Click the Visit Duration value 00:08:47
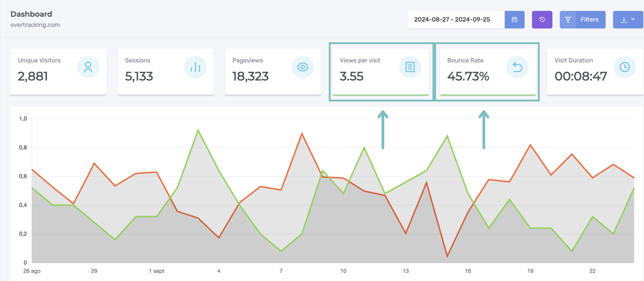644x281 pixels. coord(581,76)
